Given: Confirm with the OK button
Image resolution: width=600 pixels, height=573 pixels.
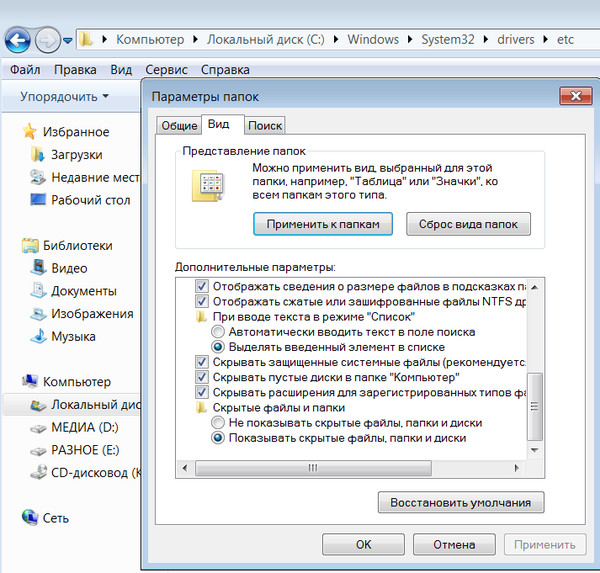Looking at the screenshot, I should tap(364, 544).
